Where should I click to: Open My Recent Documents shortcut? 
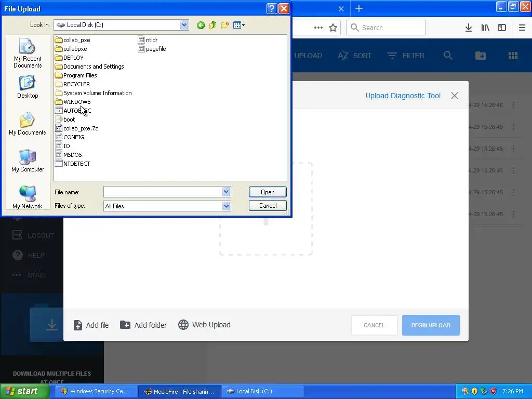(x=28, y=54)
